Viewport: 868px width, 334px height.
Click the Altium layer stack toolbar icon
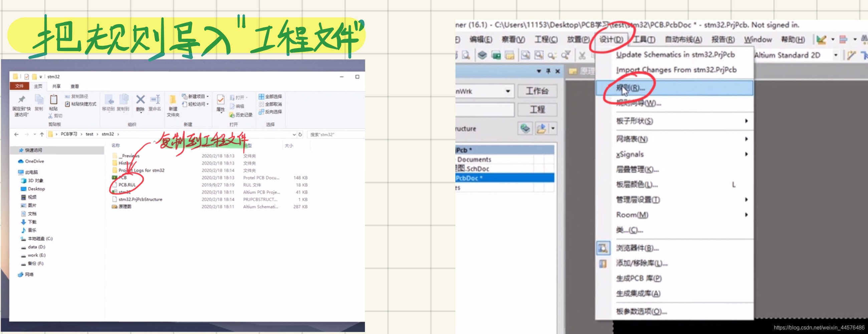coord(482,54)
